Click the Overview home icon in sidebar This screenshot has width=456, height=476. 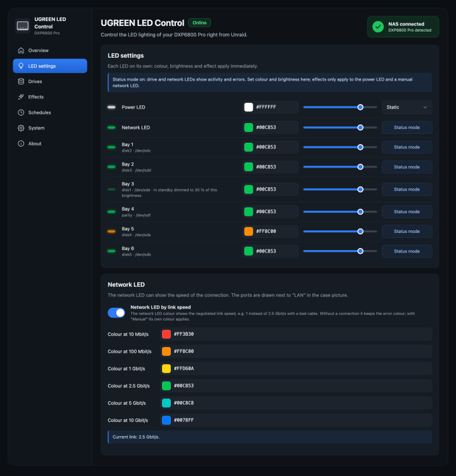click(21, 50)
